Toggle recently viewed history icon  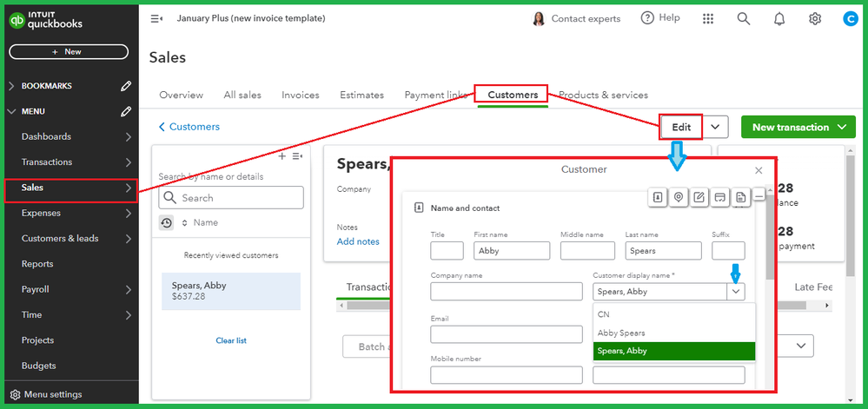166,222
